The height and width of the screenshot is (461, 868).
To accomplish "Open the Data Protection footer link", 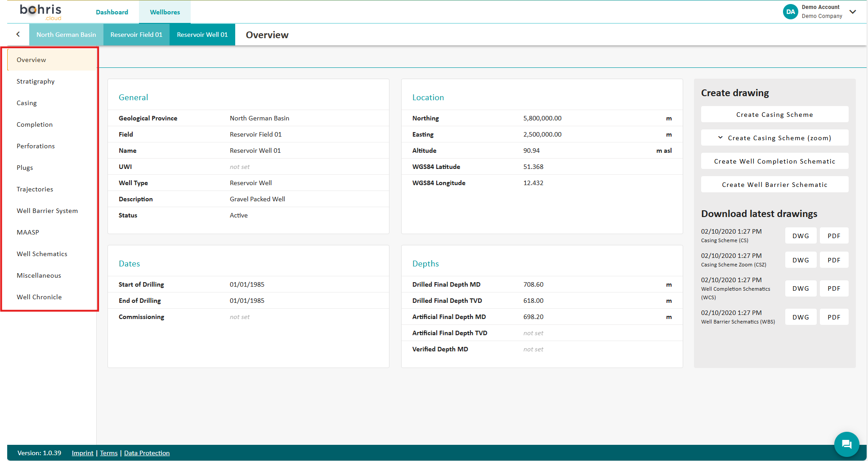I will click(147, 453).
